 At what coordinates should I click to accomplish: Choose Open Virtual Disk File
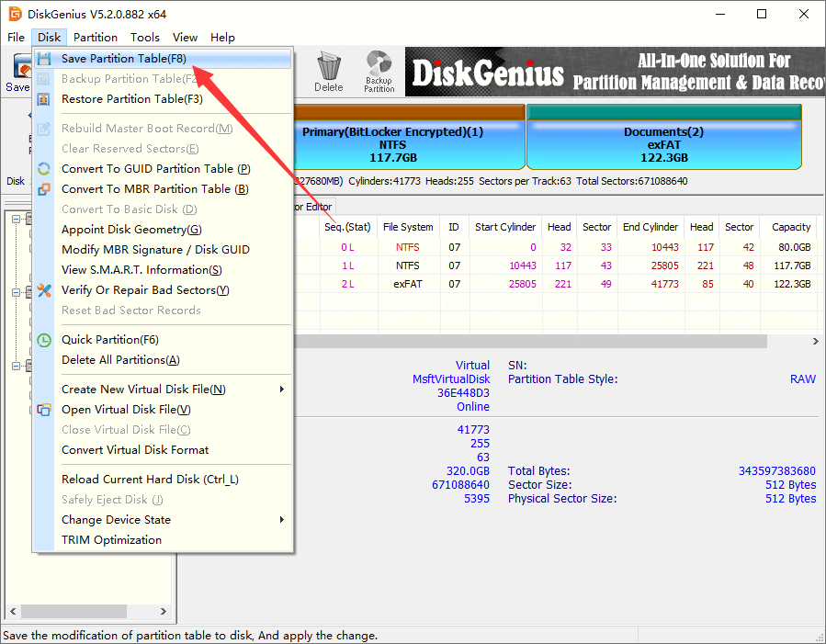126,409
